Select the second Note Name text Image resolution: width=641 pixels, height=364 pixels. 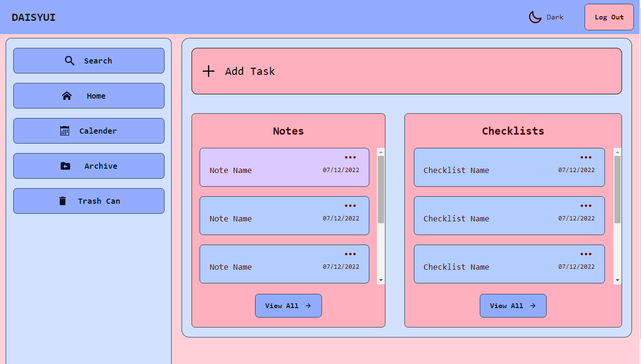point(231,218)
